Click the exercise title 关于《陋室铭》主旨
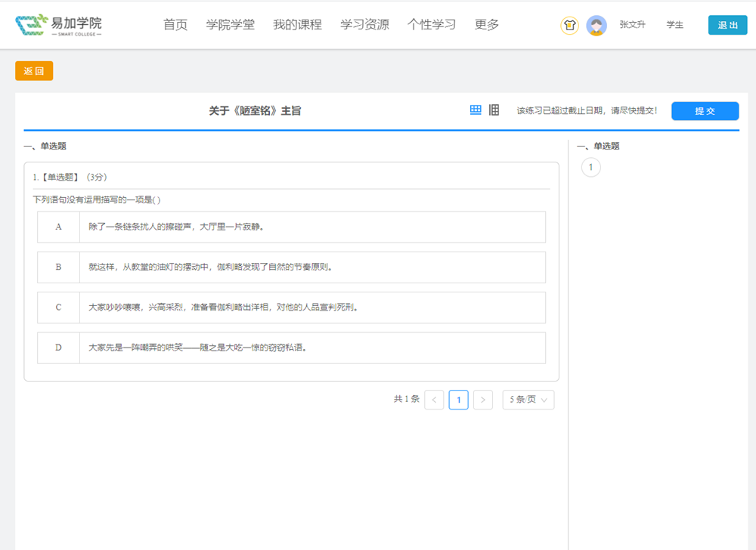The width and height of the screenshot is (756, 550). coord(255,111)
